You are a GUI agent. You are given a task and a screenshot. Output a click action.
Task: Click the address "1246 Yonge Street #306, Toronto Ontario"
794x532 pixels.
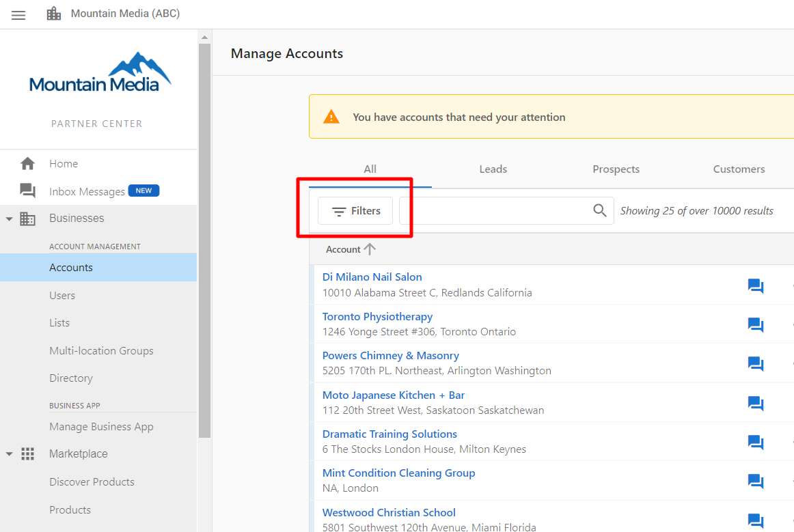coord(420,331)
